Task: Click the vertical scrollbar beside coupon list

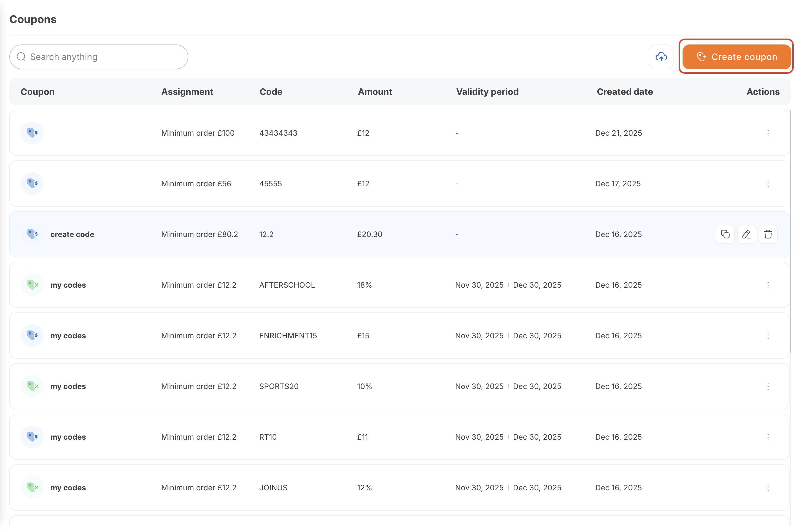Action: 790,231
